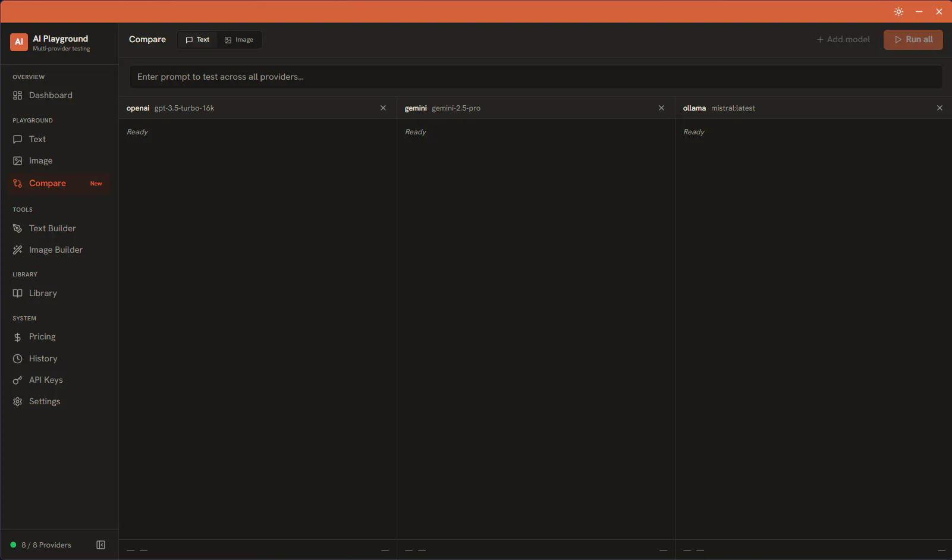Click the AI Playground logo icon
Image resolution: width=952 pixels, height=560 pixels.
click(19, 42)
